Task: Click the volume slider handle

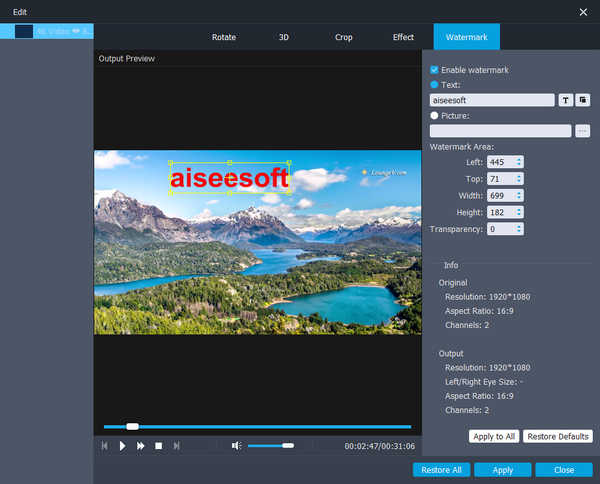Action: (288, 446)
